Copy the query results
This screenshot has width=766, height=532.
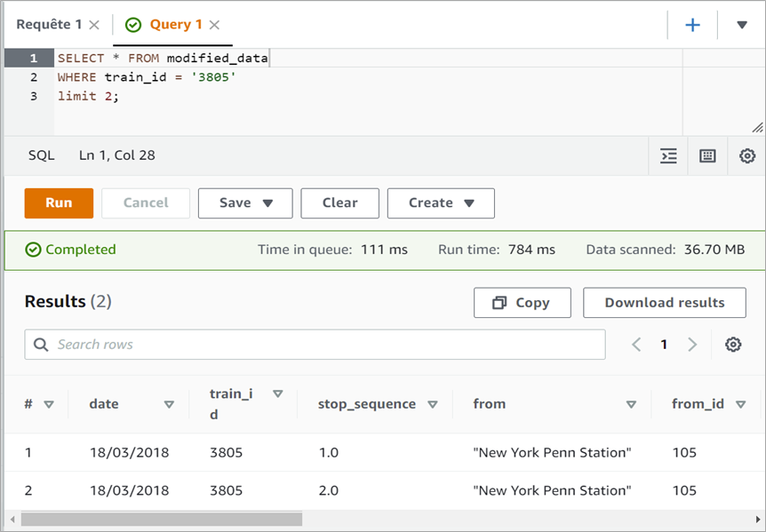point(522,303)
